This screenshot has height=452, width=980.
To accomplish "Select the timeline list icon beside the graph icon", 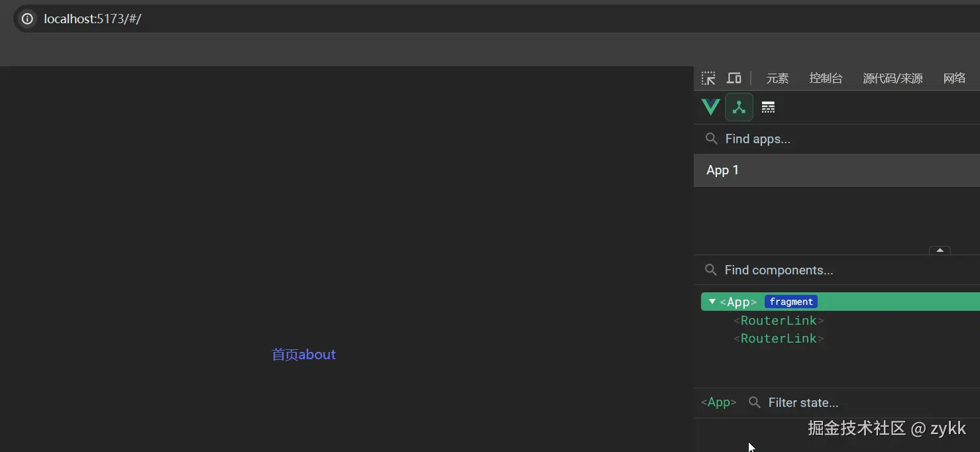I will tap(767, 107).
